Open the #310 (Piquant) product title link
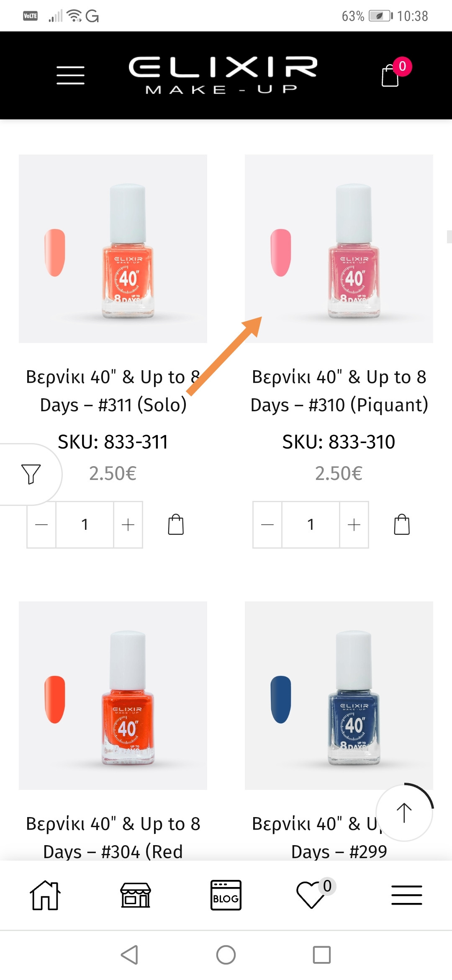Viewport: 452px width, 980px height. 339,391
